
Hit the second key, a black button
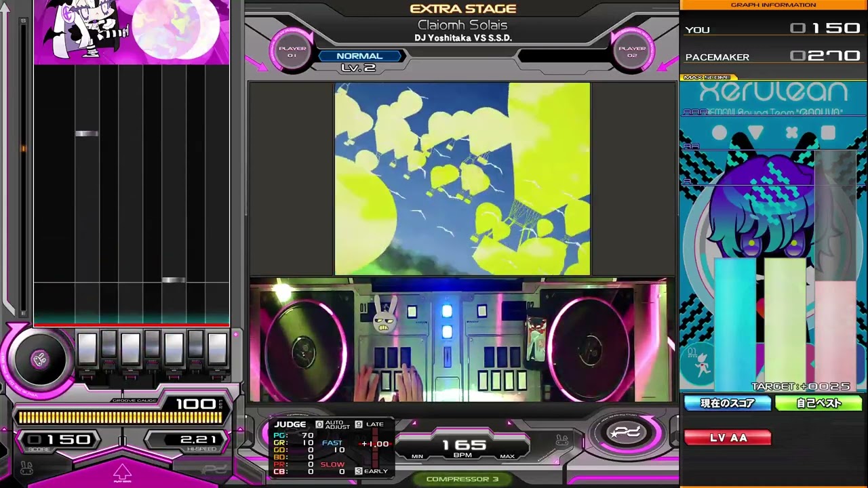tap(108, 344)
